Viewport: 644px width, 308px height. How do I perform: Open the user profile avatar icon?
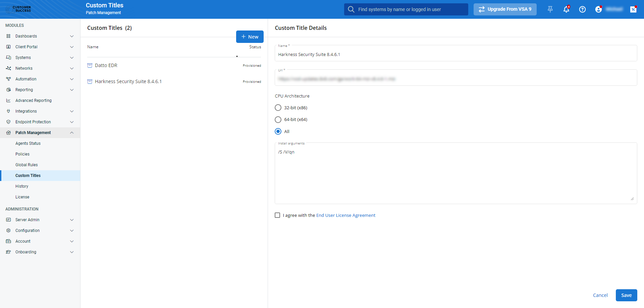coord(598,9)
